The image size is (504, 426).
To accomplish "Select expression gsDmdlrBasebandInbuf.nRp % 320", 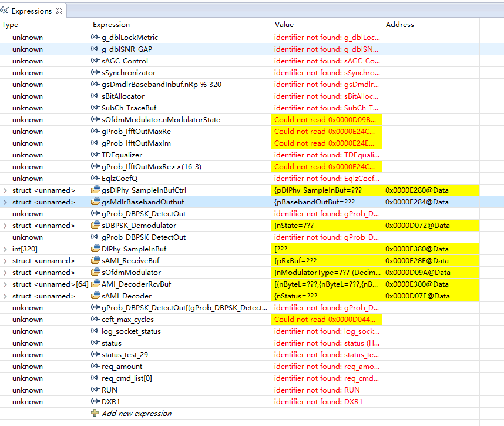I will click(162, 85).
